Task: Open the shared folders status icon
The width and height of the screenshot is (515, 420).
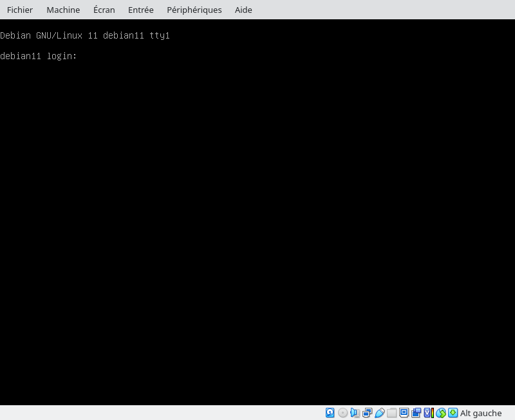Action: click(x=392, y=413)
